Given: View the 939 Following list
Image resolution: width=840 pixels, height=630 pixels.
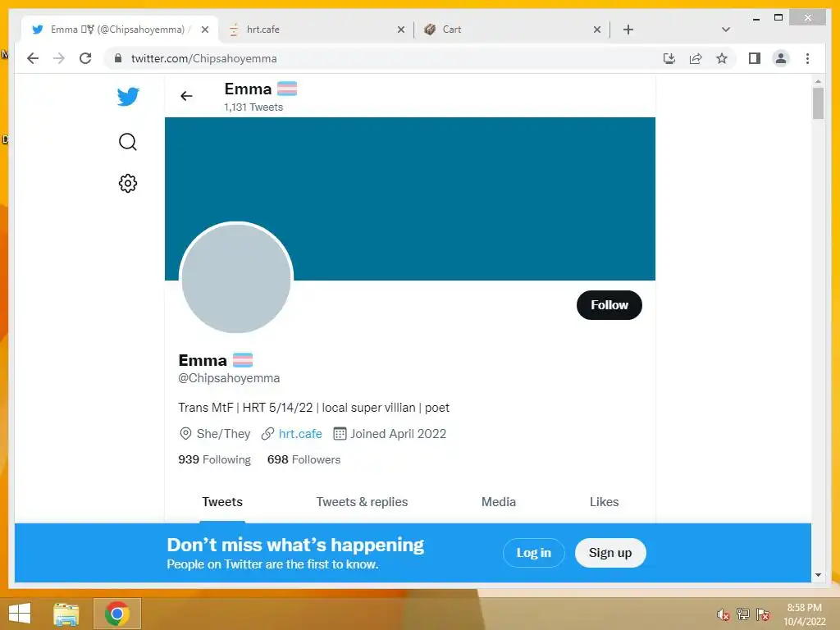Looking at the screenshot, I should tap(214, 459).
